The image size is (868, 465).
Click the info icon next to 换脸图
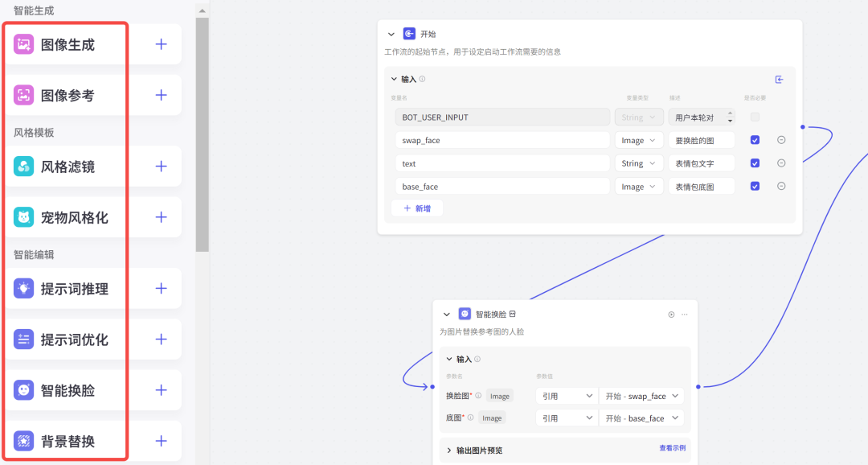pyautogui.click(x=478, y=396)
